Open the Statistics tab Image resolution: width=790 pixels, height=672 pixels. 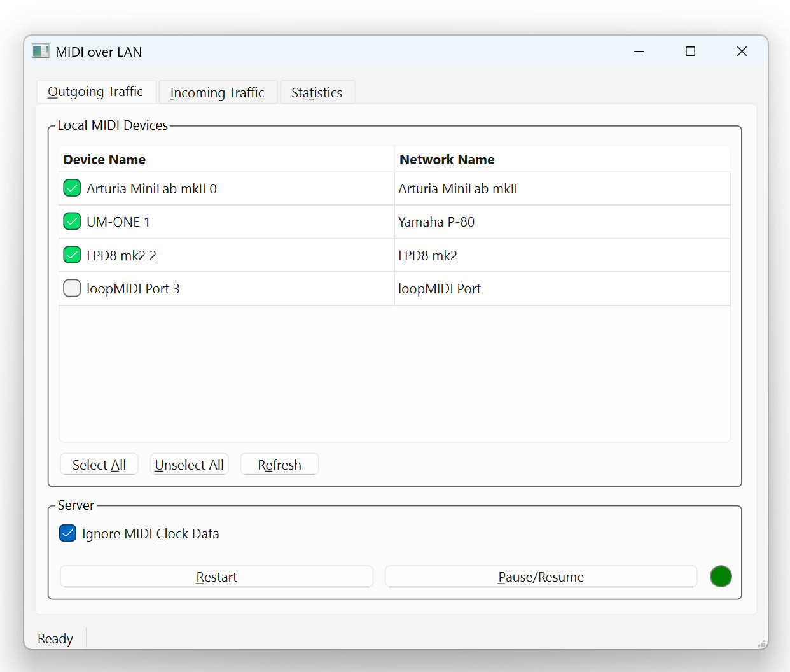317,93
